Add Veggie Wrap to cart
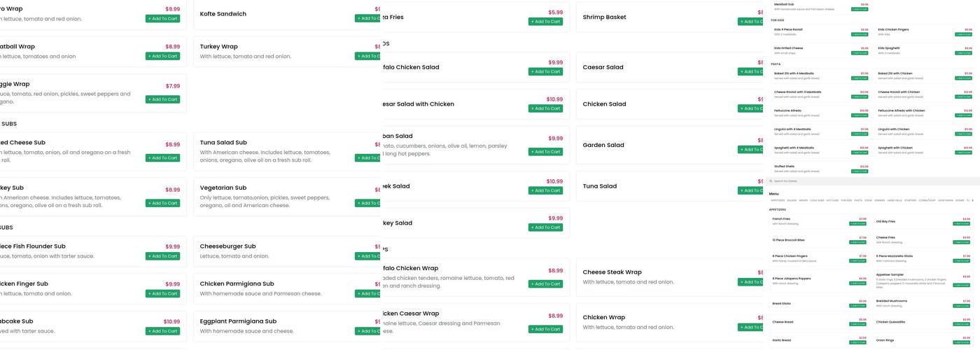 pos(162,99)
